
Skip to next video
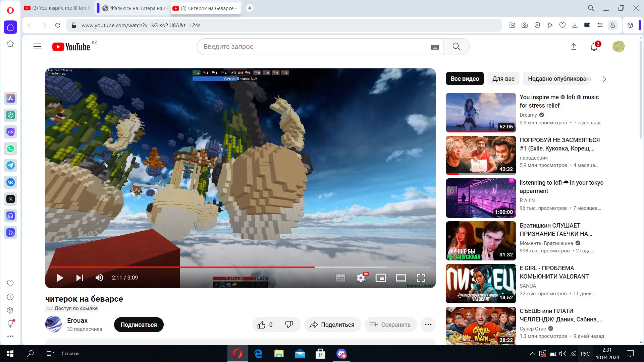coord(79,278)
